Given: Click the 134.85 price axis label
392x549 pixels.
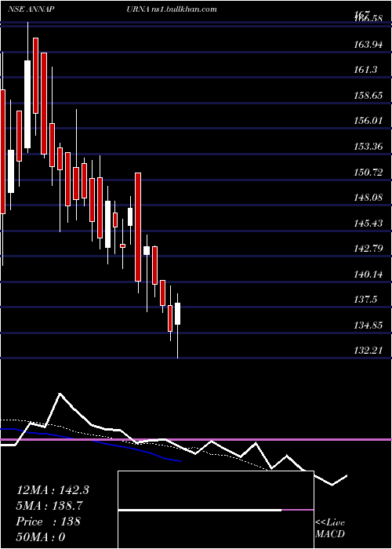Looking at the screenshot, I should coord(368,325).
